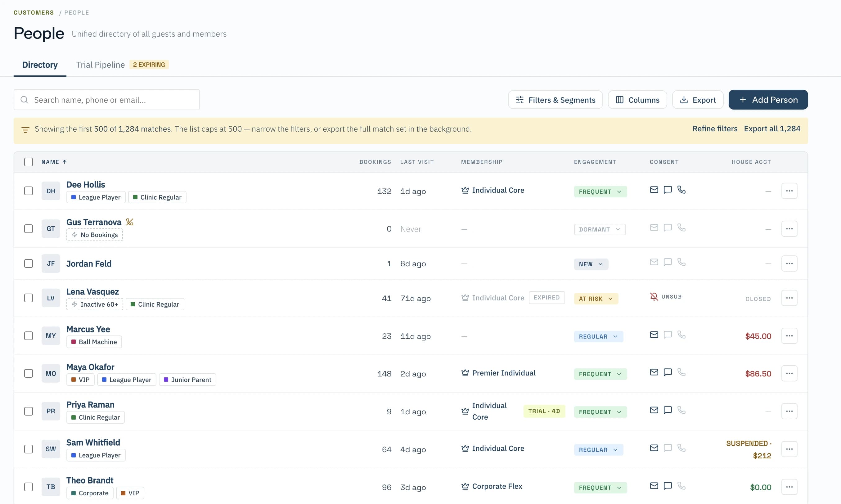Check the box for Gus Terranova
This screenshot has width=841, height=504.
(29, 228)
